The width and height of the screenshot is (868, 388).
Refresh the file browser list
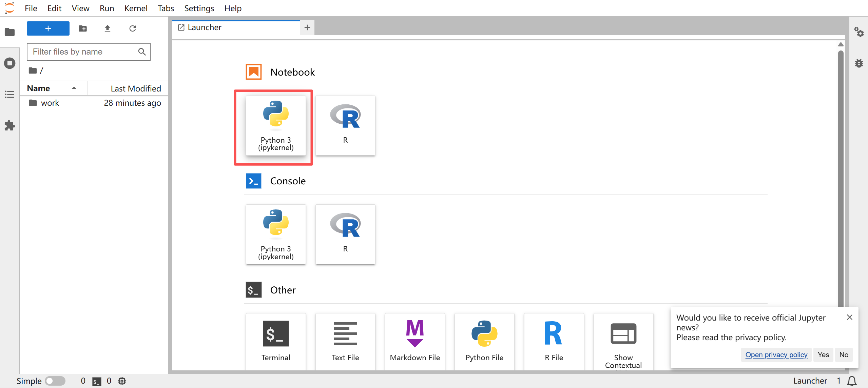pos(133,28)
